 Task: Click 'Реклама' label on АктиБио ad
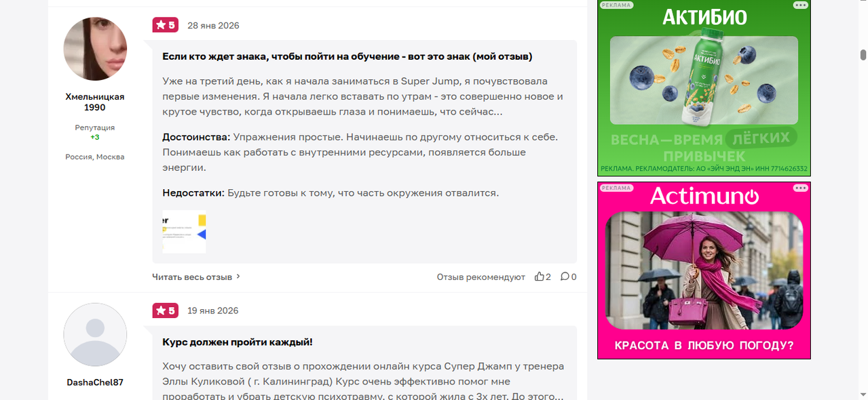click(616, 5)
